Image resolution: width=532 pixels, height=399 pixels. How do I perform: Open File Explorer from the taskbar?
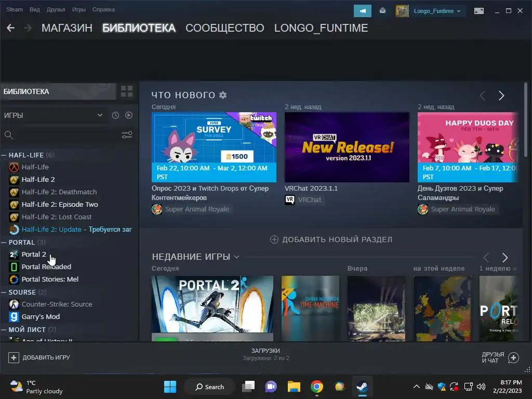coord(294,387)
